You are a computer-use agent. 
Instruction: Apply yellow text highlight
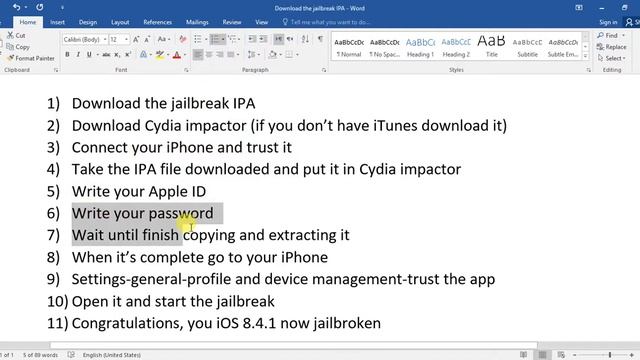pyautogui.click(x=160, y=54)
